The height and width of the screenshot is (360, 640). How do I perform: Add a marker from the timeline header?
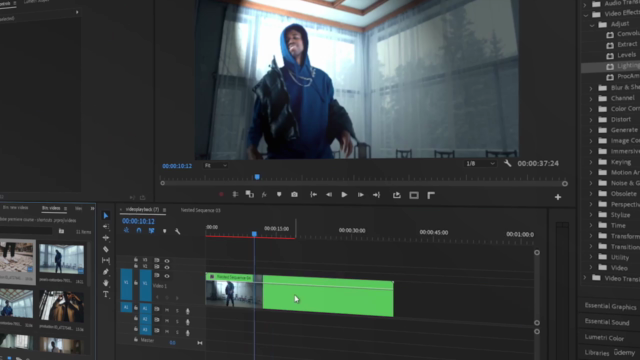click(x=164, y=231)
